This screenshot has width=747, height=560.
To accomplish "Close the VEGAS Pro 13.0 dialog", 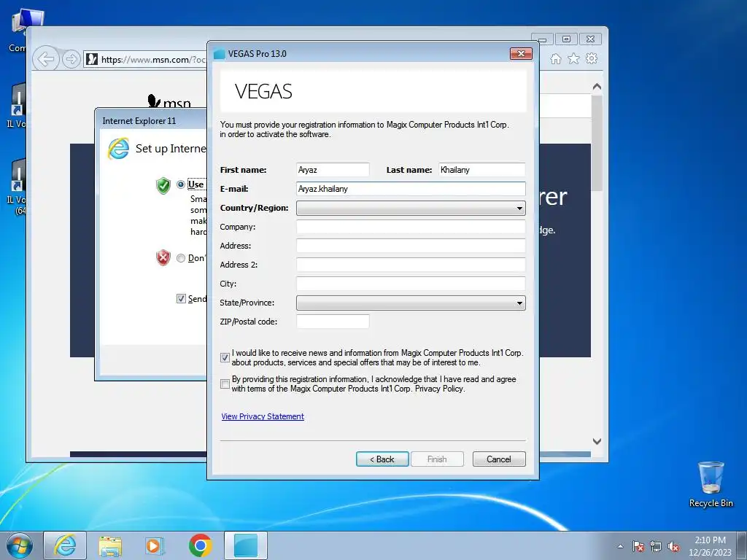I will (x=521, y=53).
